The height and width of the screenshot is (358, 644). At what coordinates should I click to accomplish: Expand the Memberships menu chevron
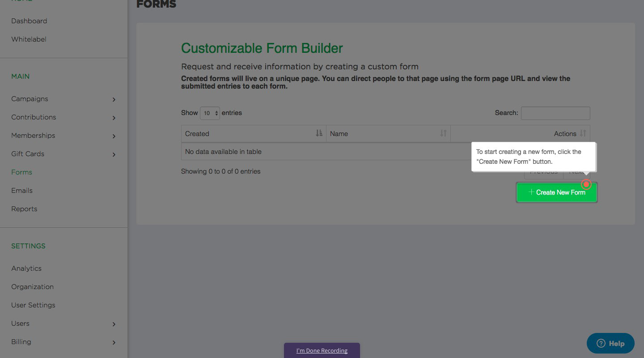point(114,136)
